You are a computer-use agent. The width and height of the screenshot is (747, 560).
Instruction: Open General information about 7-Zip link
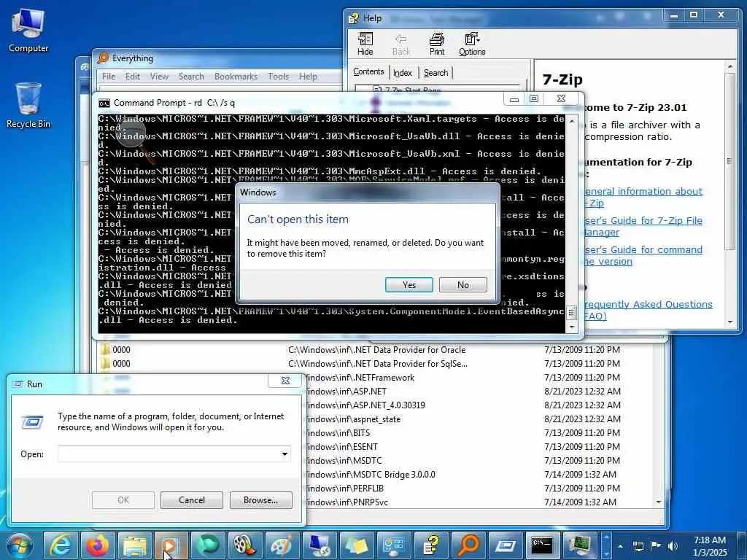coord(643,197)
